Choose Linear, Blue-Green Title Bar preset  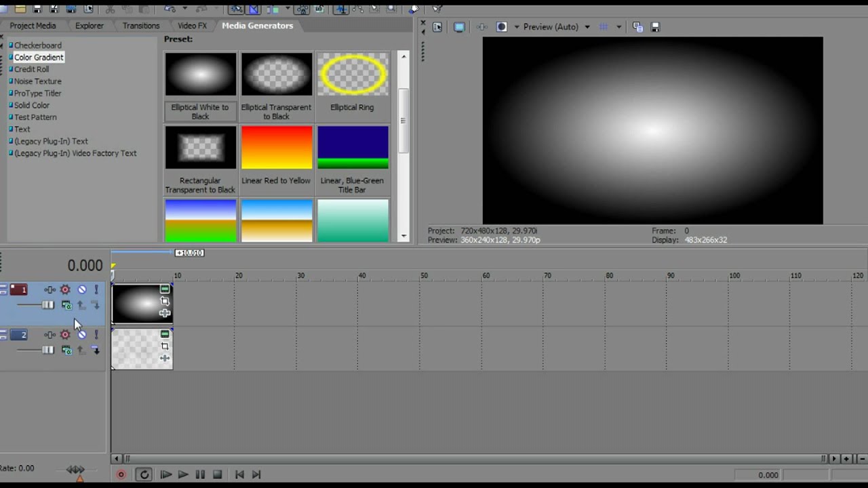(352, 159)
